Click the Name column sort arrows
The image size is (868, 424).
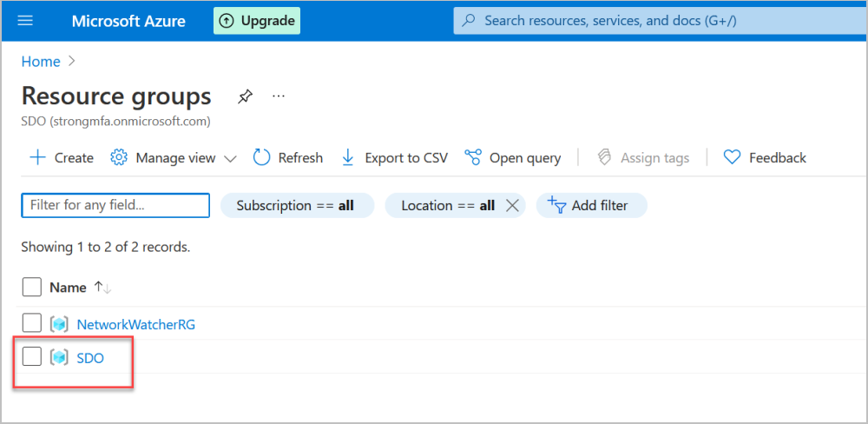click(x=103, y=287)
